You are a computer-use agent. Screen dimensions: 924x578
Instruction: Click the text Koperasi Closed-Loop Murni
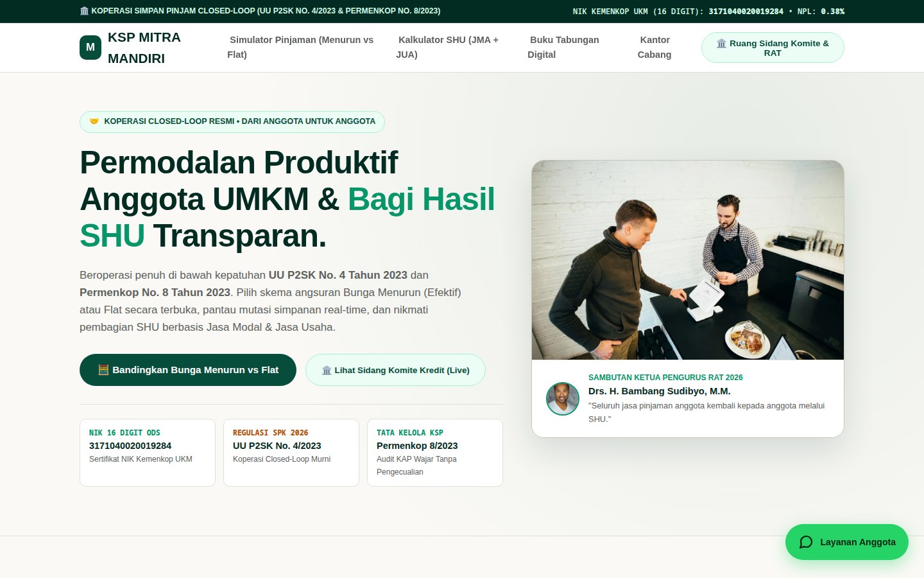282,459
